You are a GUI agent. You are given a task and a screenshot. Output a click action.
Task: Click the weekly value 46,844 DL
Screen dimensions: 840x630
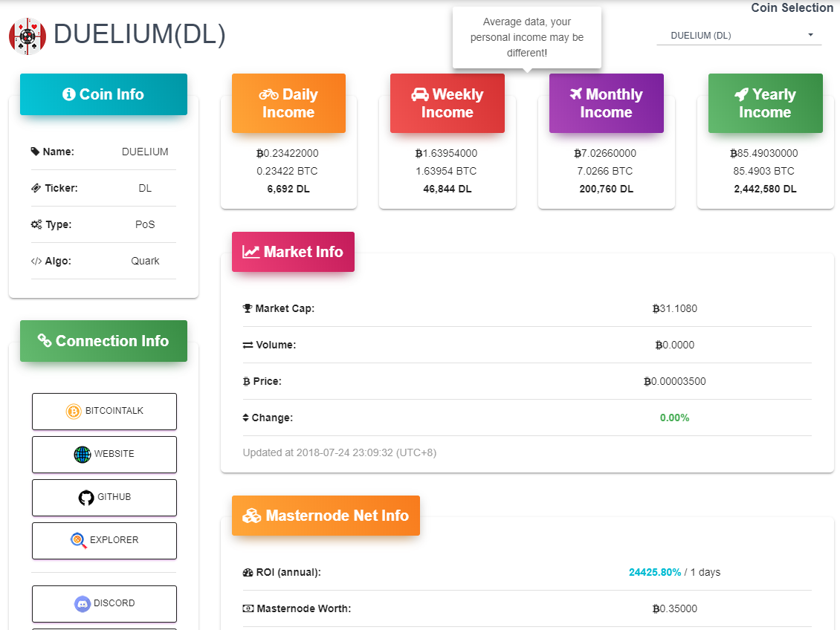(448, 189)
